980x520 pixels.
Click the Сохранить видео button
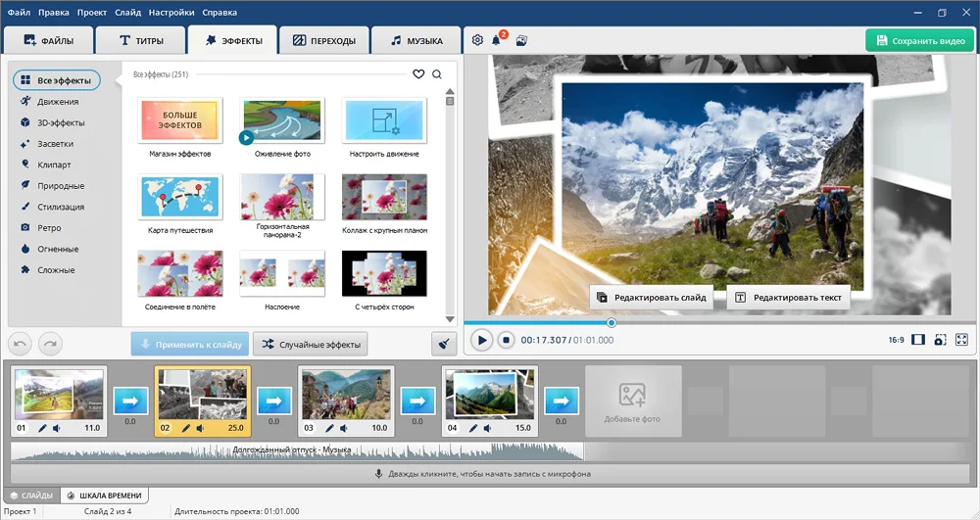(920, 41)
